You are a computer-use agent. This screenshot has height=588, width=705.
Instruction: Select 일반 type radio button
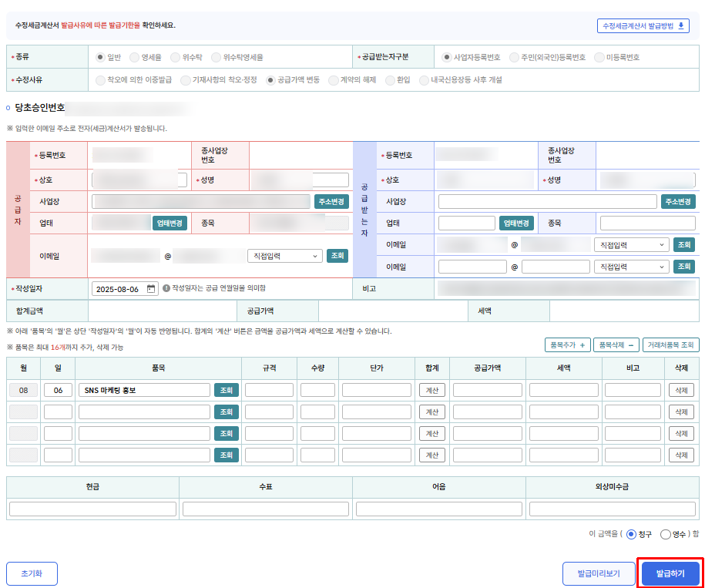(x=100, y=57)
